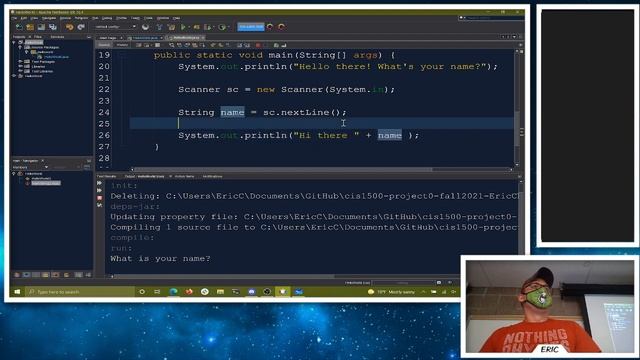The height and width of the screenshot is (360, 640).
Task: Toggle the seventh Navigator filter button at panel bottom
Action: [x=78, y=275]
